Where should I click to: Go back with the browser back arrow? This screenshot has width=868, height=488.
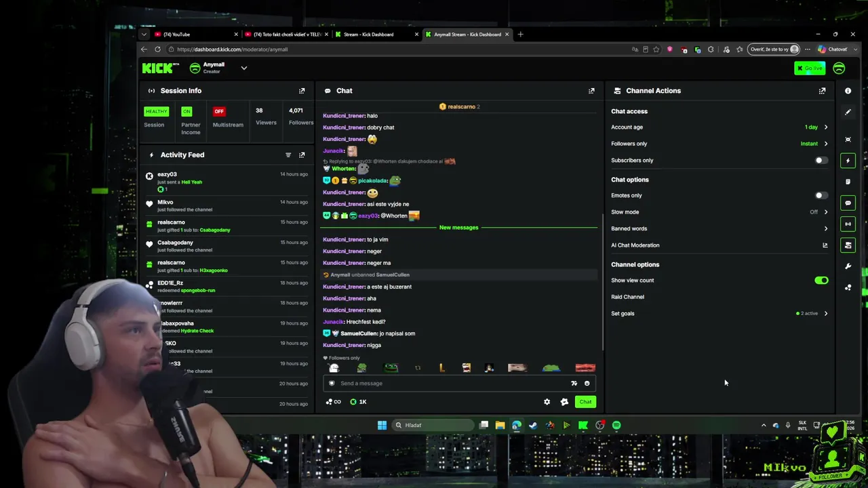click(144, 49)
